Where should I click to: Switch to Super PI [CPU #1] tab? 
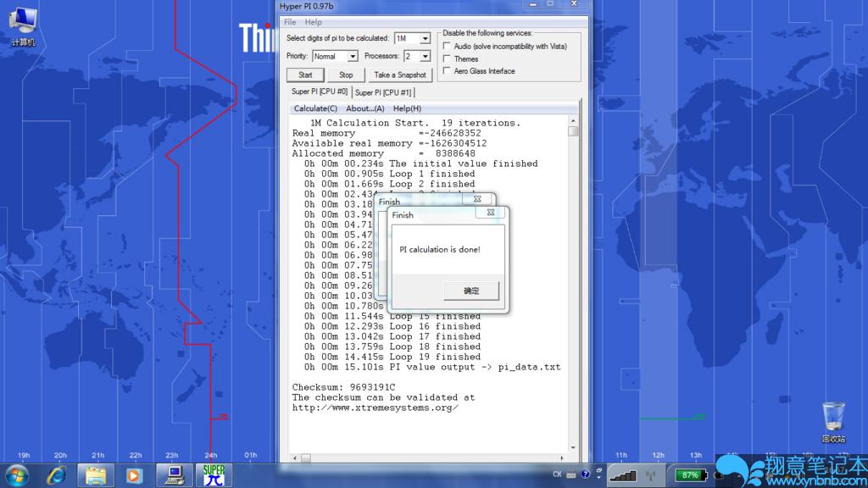click(x=383, y=92)
